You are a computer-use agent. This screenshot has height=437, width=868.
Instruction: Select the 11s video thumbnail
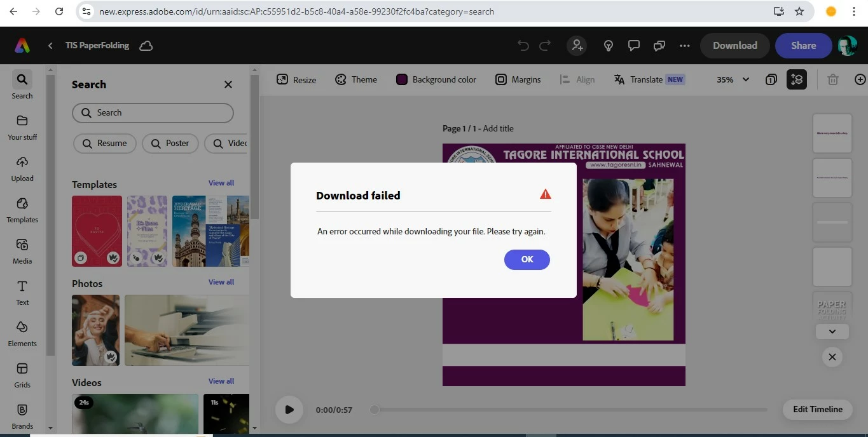[x=226, y=413]
